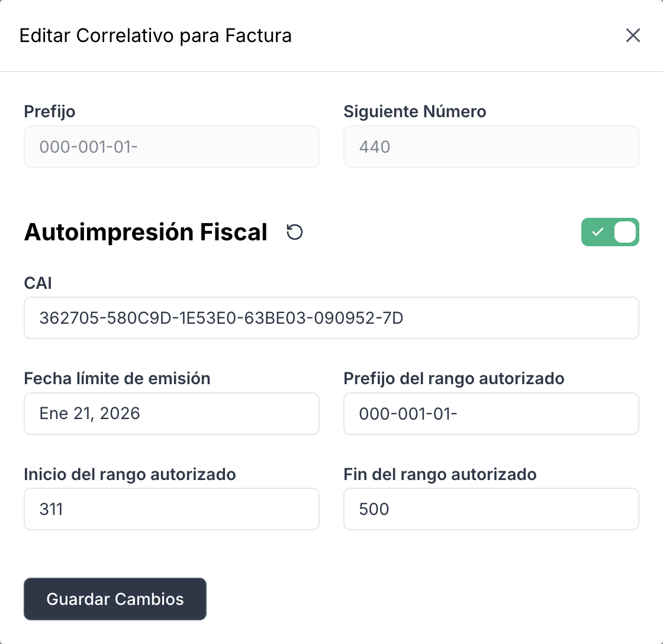Click the Fin del rango autorizado field showing 500

tap(491, 509)
